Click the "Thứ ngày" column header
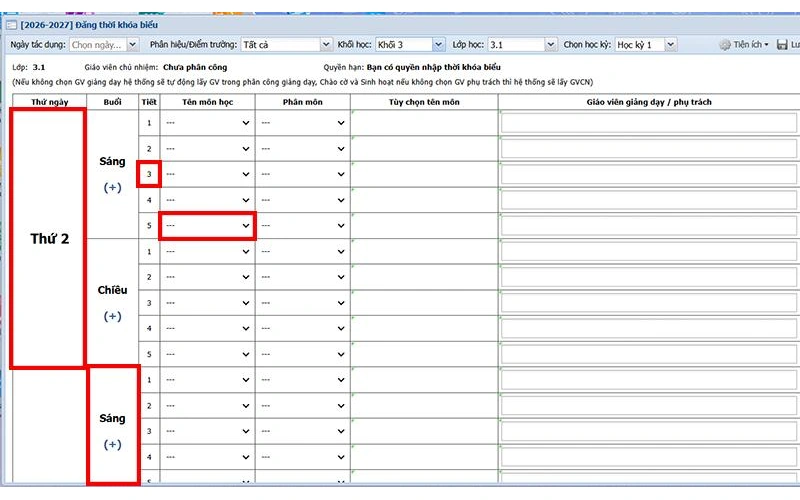800x500 pixels. tap(49, 102)
